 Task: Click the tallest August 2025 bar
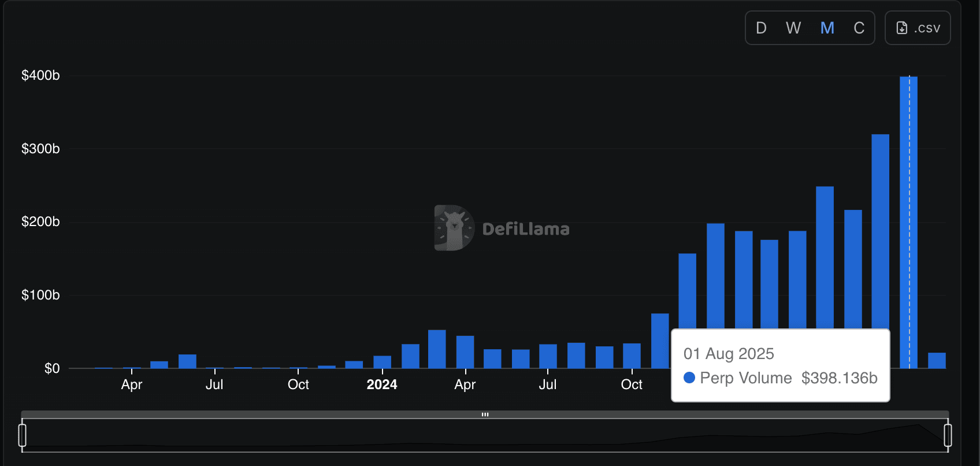[x=909, y=222]
